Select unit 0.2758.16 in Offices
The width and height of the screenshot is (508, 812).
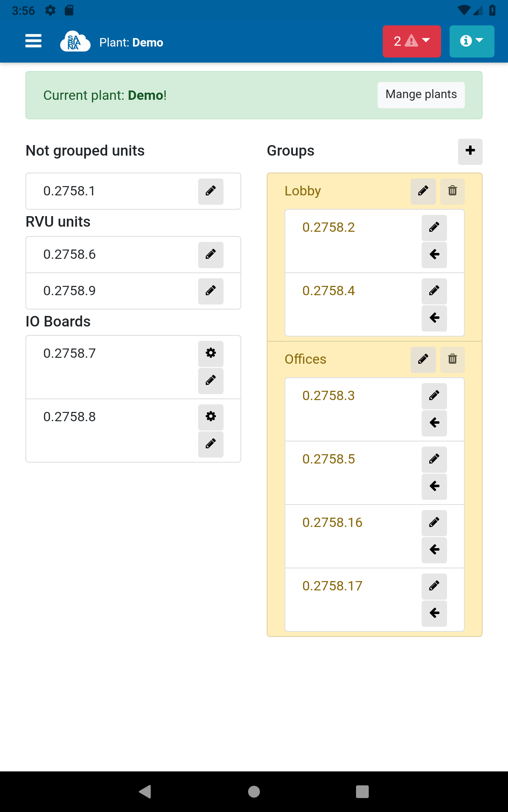[x=332, y=523]
